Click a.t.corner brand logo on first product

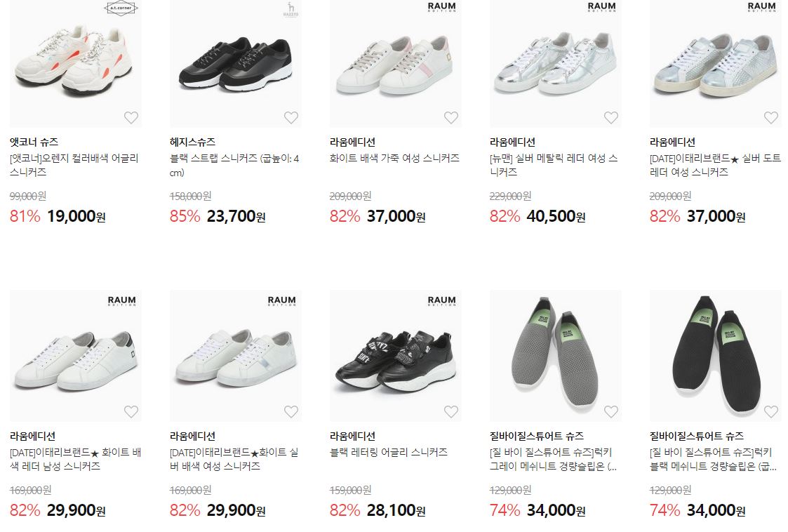121,8
